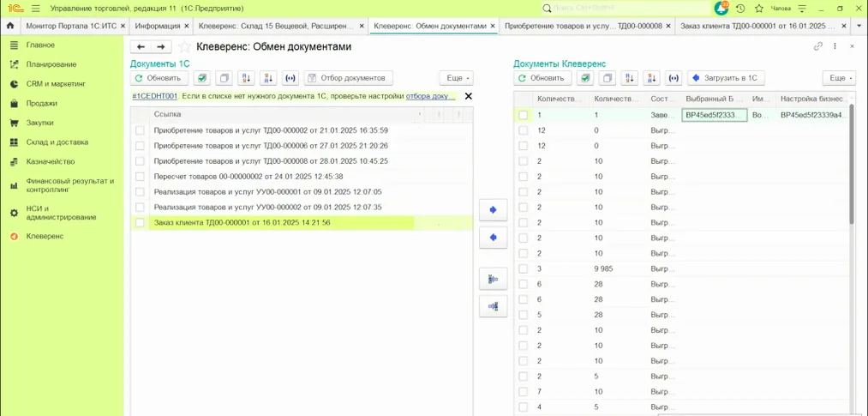
Task: Move selected document left with blue arrow
Action: click(494, 238)
